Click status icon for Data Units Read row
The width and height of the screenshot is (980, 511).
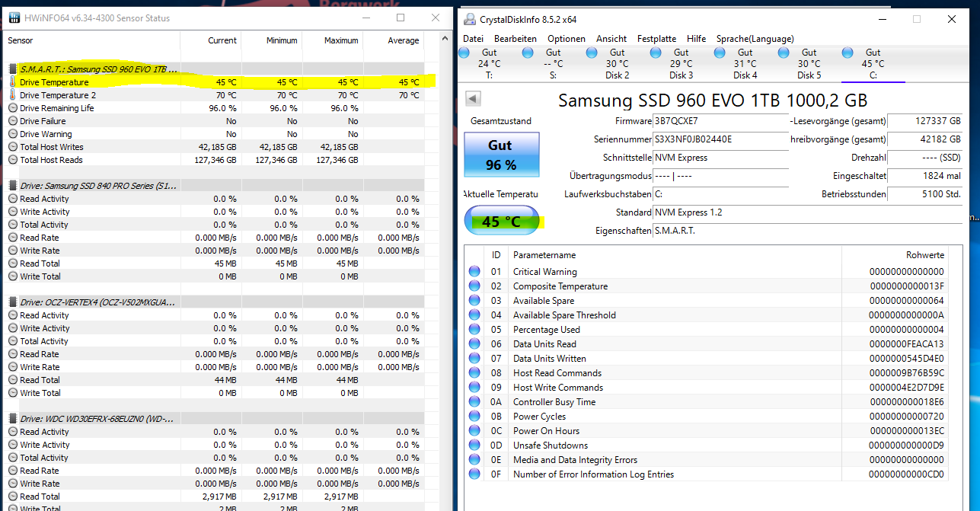click(x=474, y=344)
